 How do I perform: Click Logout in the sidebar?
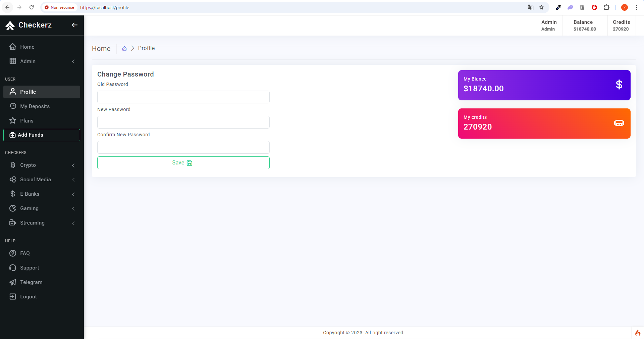tap(42, 297)
